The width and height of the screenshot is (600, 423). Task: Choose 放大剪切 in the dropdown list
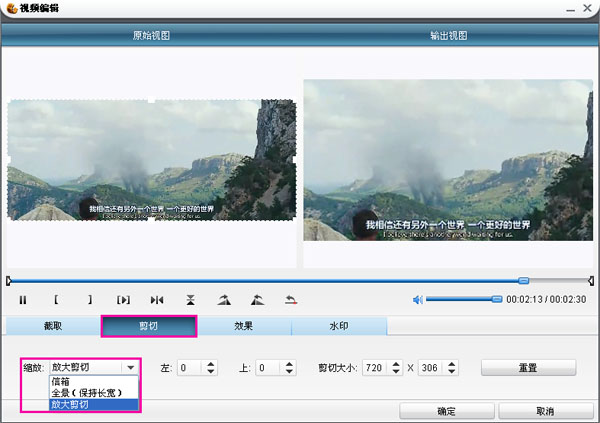pos(94,405)
